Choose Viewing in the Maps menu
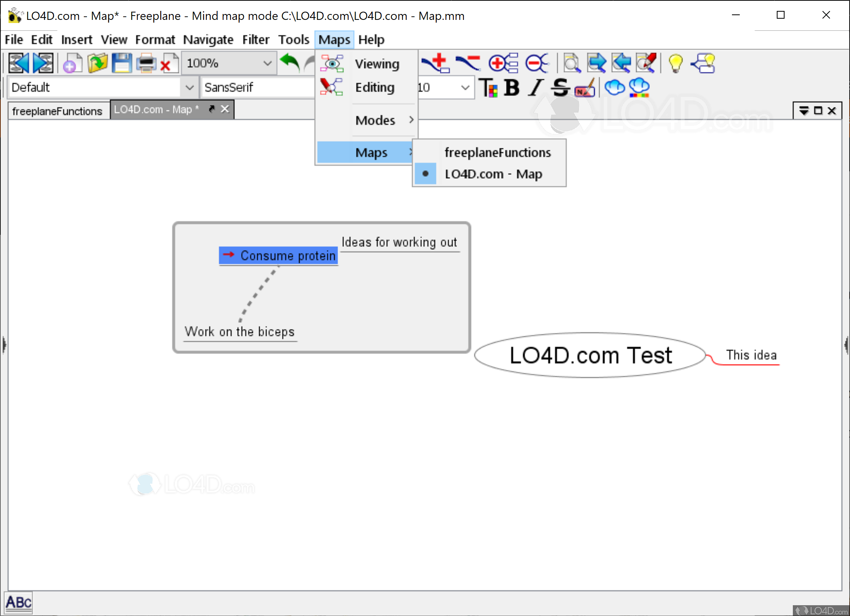850x616 pixels. click(x=366, y=64)
